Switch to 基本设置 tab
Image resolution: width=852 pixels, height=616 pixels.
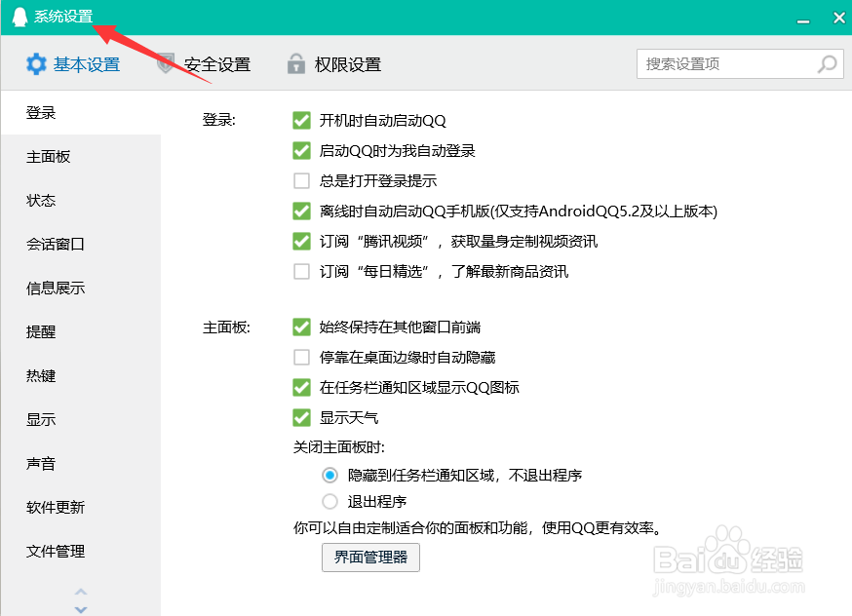73,64
